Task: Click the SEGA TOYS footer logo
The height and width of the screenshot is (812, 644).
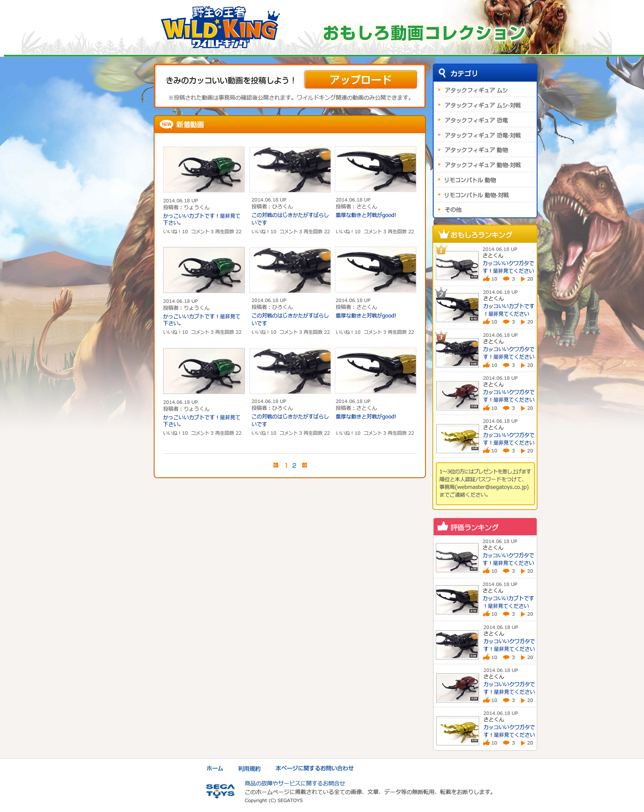Action: pyautogui.click(x=220, y=791)
